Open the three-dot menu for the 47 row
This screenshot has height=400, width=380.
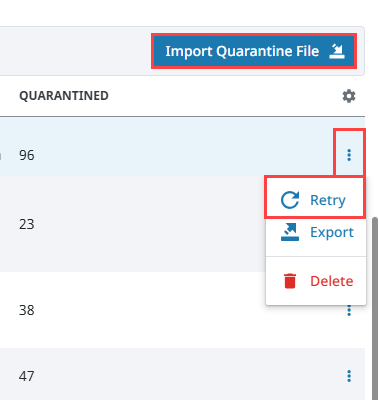coord(349,376)
